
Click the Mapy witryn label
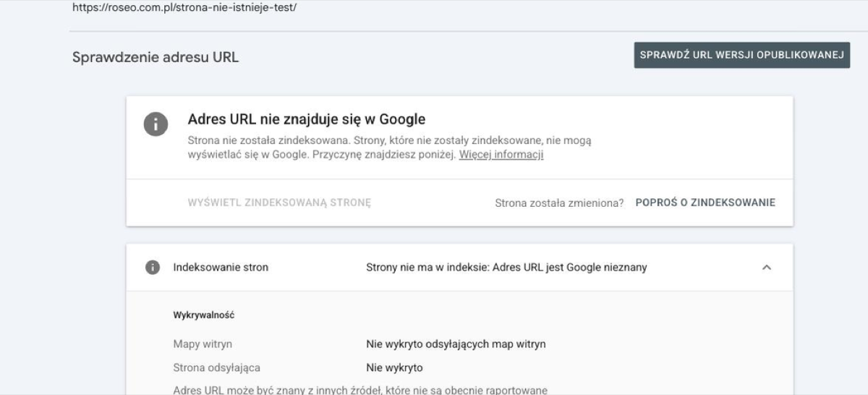(x=203, y=344)
